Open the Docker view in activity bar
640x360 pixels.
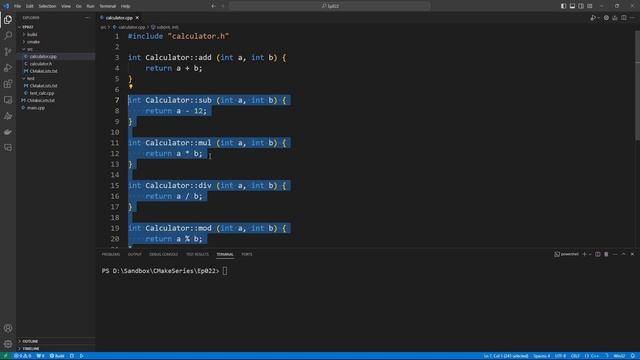pos(8,132)
